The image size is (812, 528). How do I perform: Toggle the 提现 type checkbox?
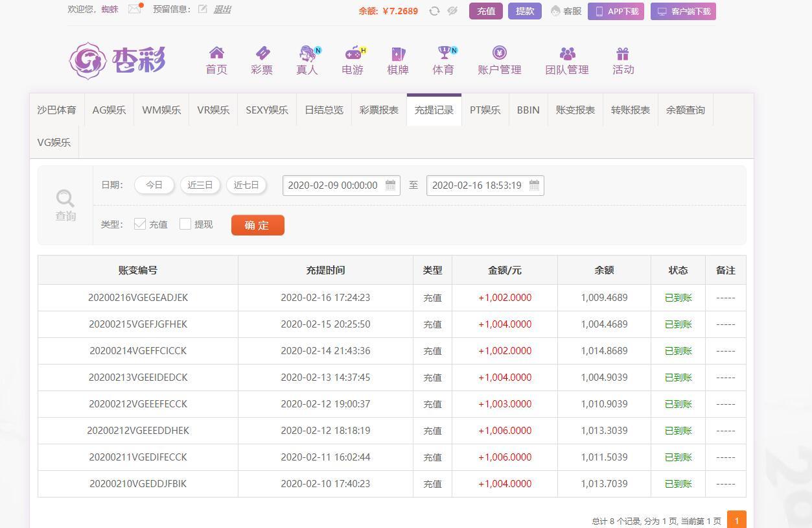[185, 224]
